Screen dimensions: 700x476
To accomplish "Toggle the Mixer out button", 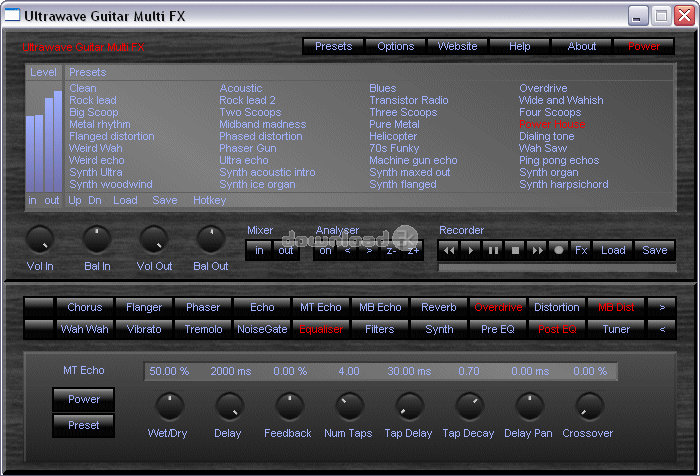I will coord(286,251).
